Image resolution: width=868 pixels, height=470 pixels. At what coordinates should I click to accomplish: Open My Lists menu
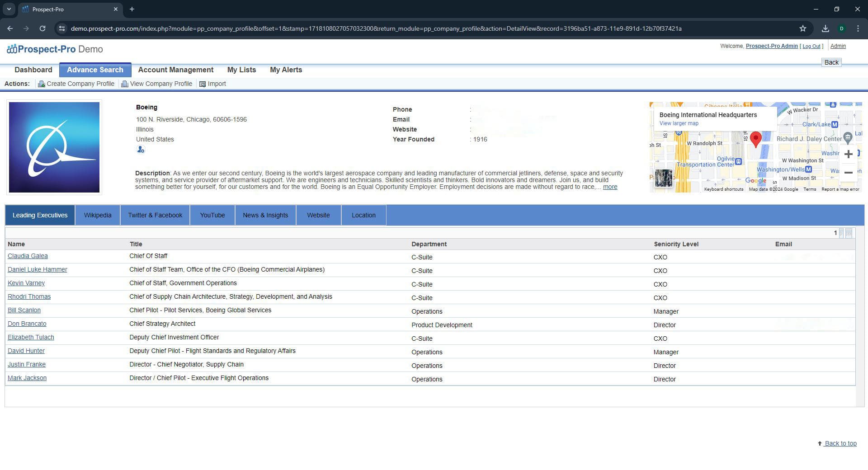241,70
